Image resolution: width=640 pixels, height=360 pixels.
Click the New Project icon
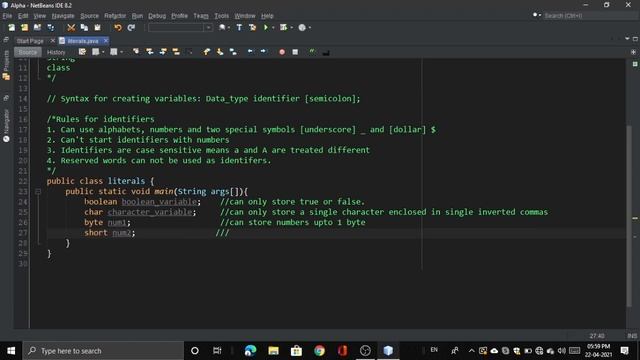[x=24, y=28]
